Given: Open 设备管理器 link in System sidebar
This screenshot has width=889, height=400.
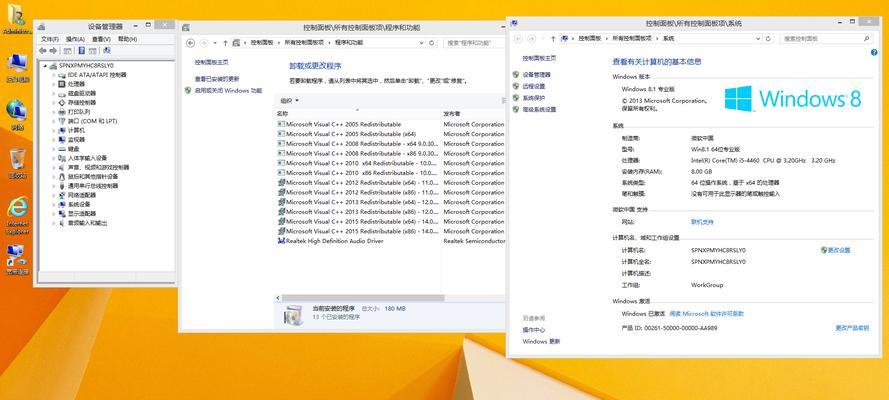Looking at the screenshot, I should (536, 74).
